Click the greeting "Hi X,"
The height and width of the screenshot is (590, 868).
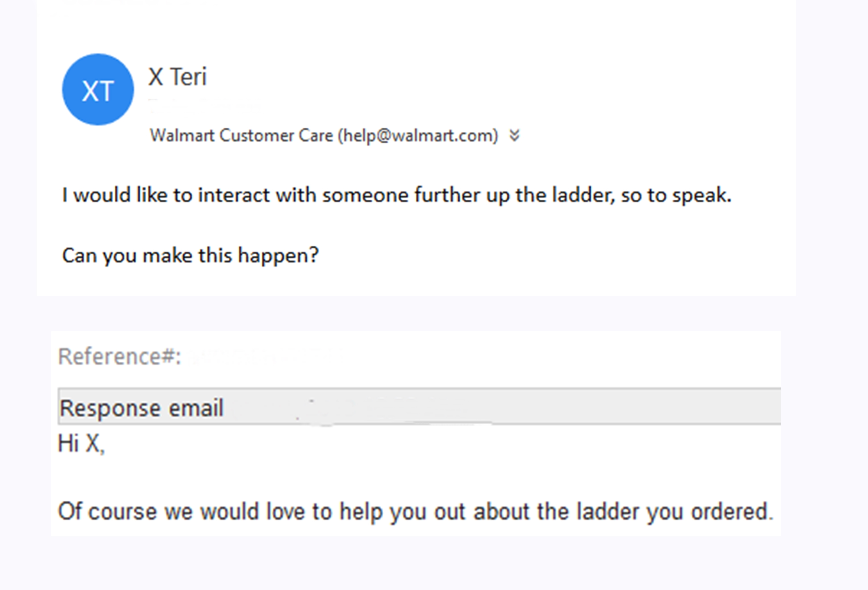point(81,444)
